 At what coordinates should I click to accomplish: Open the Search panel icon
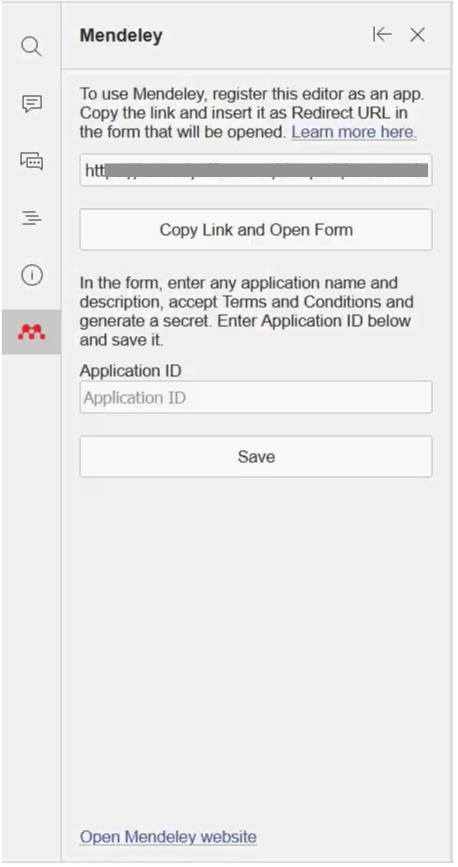32,46
